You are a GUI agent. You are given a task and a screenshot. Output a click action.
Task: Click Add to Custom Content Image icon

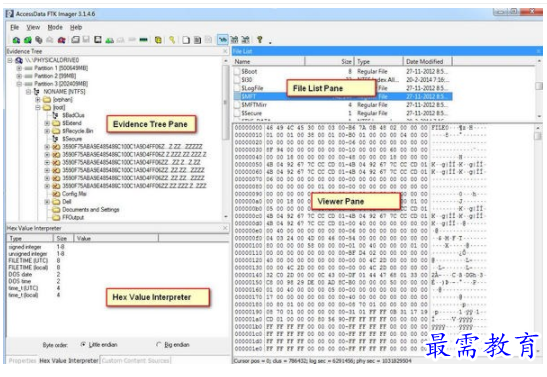110,40
